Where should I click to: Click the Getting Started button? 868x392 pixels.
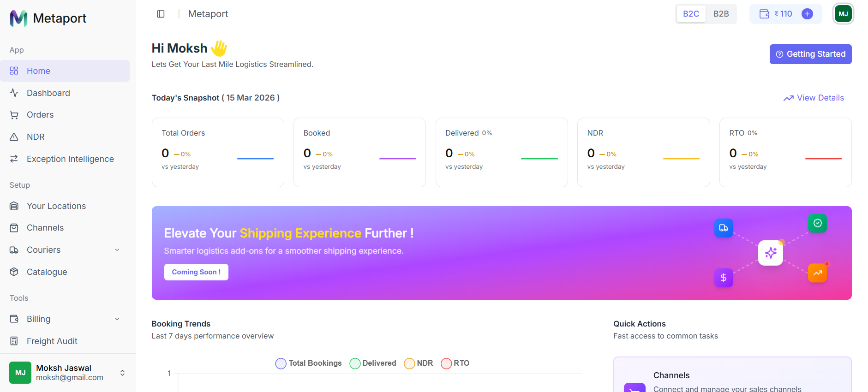(810, 54)
